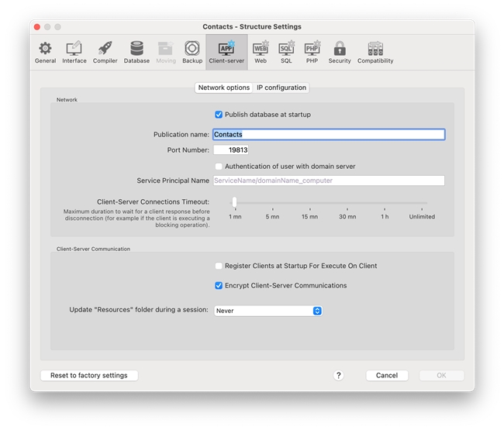Click the Service Principal Name field
The width and height of the screenshot is (504, 430).
point(329,181)
